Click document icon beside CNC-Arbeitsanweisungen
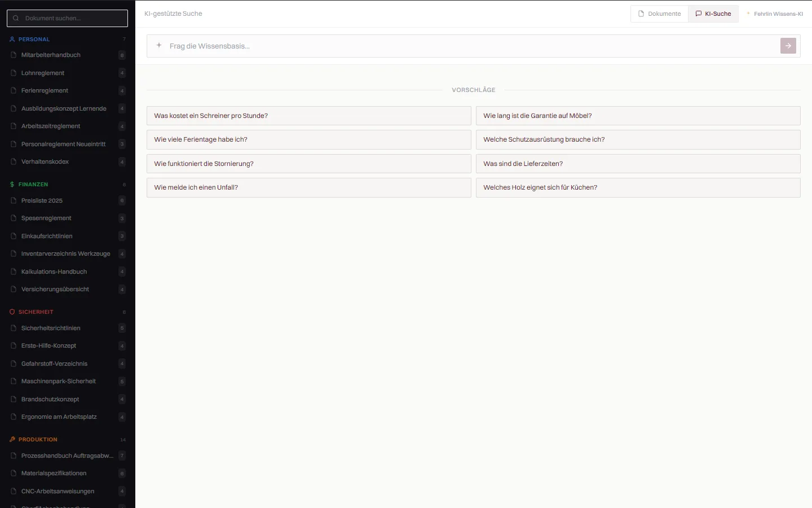812x508 pixels. pos(14,491)
